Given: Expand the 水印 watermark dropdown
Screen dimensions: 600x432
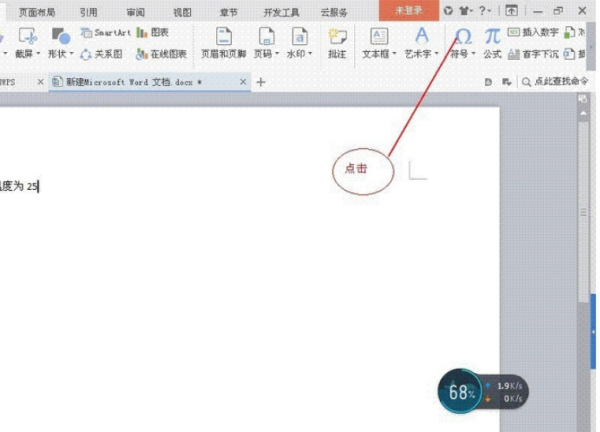Looking at the screenshot, I should [310, 54].
